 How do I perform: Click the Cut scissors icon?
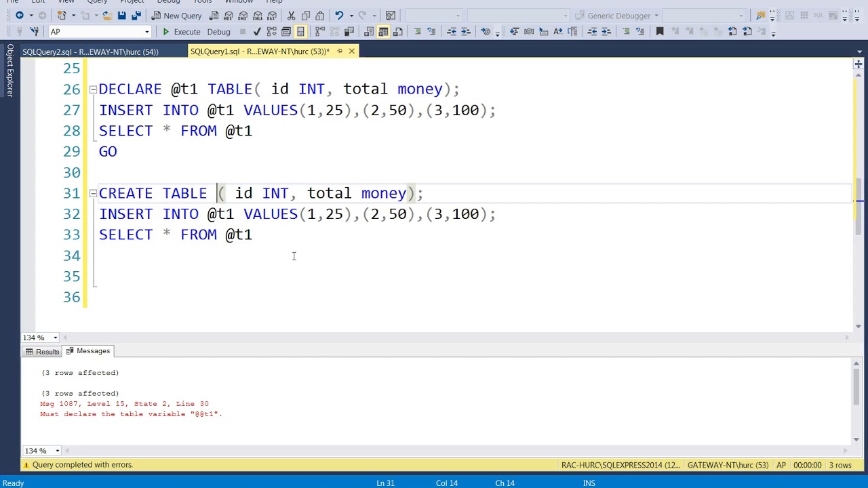pos(291,16)
